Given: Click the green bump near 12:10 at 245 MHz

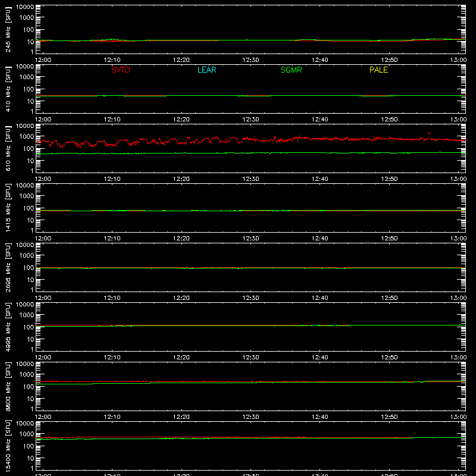Looking at the screenshot, I should [112, 39].
